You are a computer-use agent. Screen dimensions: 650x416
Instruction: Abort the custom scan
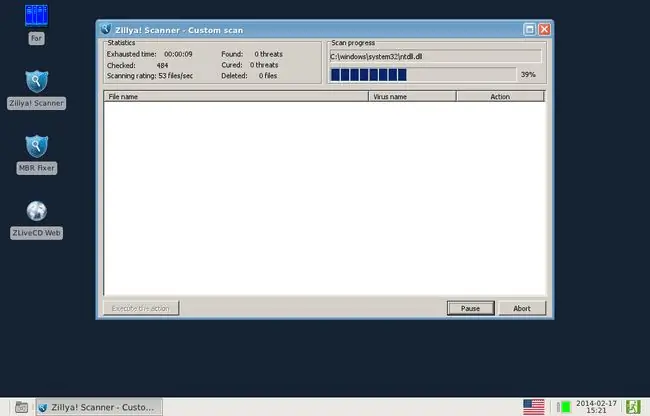(521, 308)
